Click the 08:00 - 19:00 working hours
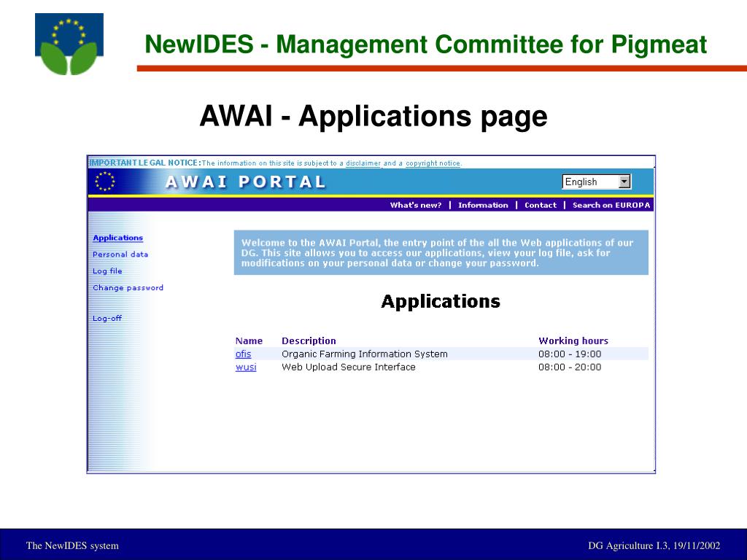This screenshot has height=560, width=747. point(570,354)
